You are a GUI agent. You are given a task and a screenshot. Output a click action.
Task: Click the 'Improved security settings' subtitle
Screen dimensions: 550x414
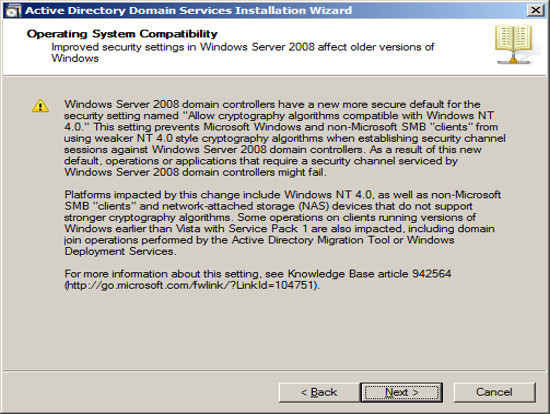[242, 52]
